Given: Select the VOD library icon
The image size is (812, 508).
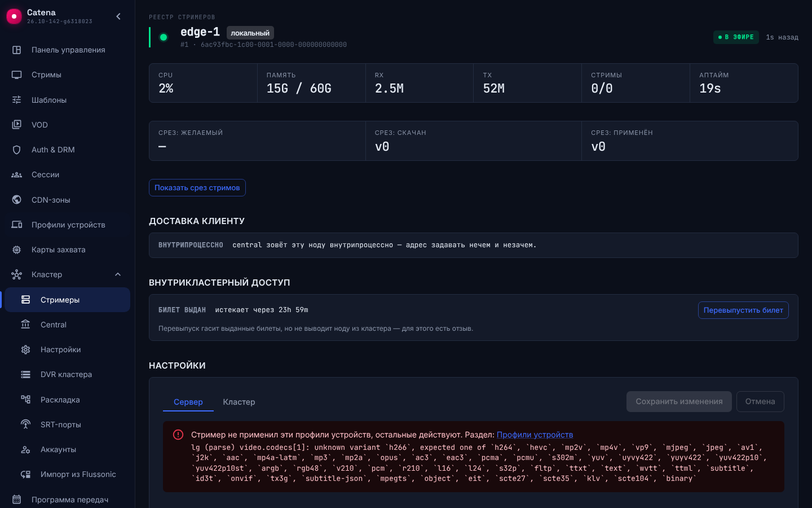Looking at the screenshot, I should pyautogui.click(x=17, y=125).
